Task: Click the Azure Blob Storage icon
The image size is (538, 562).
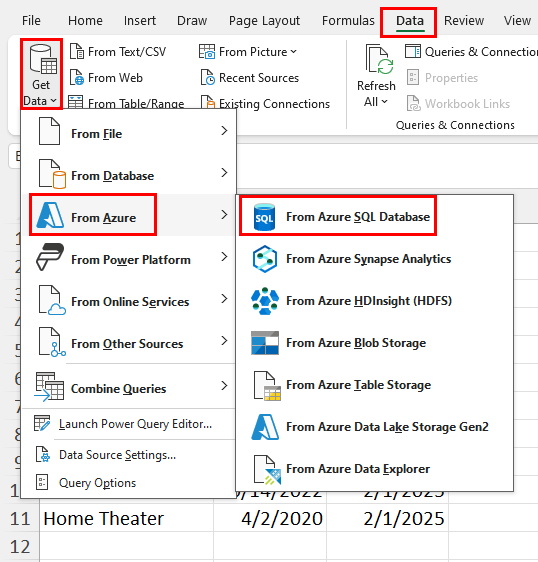Action: (265, 343)
